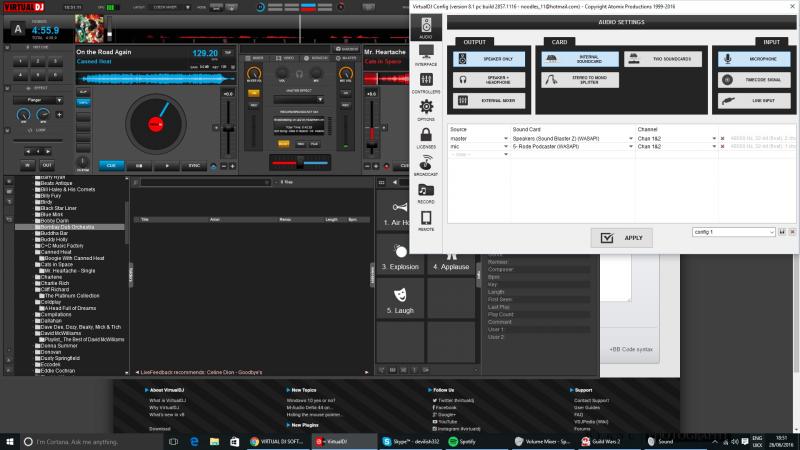Image resolution: width=800 pixels, height=450 pixels.
Task: Open the Broadcast section in config sidebar
Action: click(426, 165)
